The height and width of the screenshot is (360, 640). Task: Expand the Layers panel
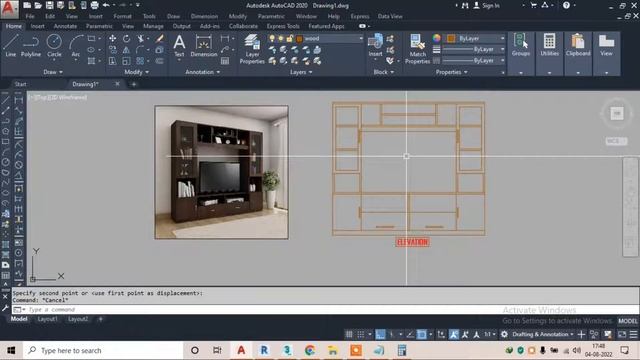301,72
